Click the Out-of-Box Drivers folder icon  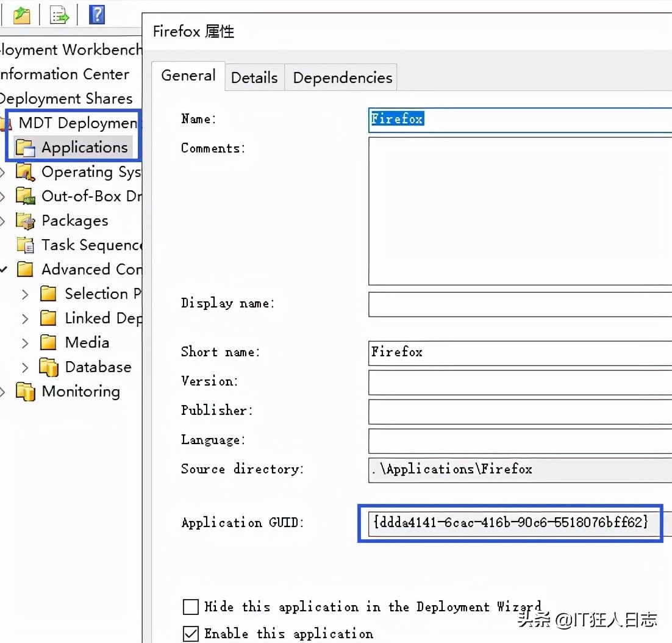click(x=25, y=196)
